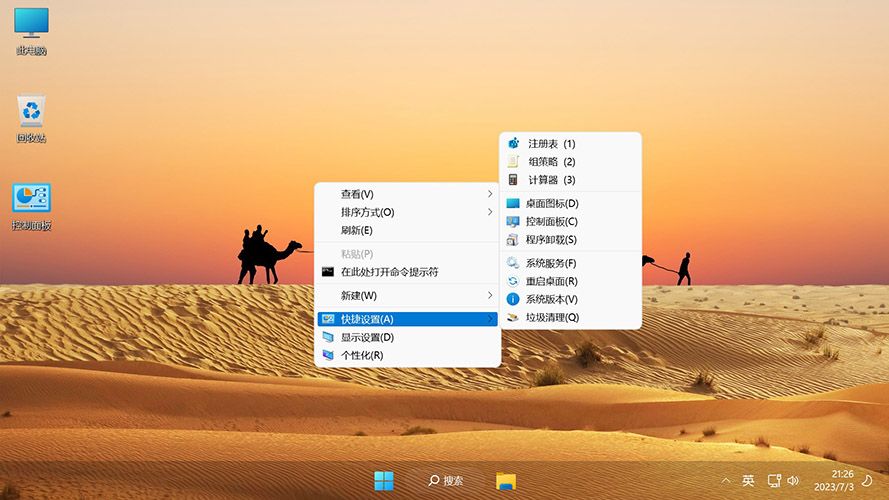
Task: Open File Explorer from the taskbar
Action: 506,481
